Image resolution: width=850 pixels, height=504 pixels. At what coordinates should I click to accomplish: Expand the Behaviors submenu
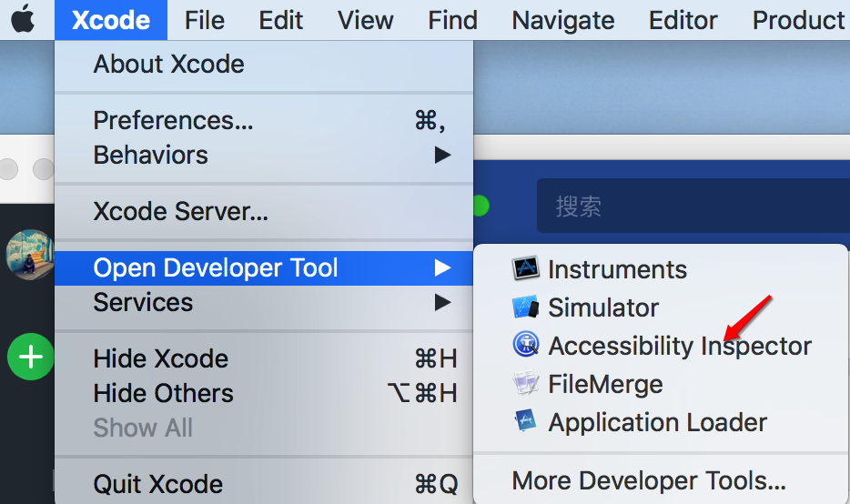click(264, 155)
